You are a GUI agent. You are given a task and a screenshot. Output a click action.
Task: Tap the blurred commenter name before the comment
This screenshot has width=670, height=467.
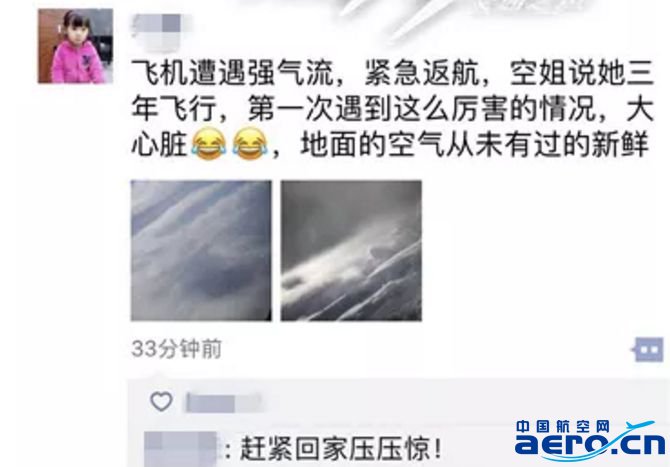click(x=180, y=449)
